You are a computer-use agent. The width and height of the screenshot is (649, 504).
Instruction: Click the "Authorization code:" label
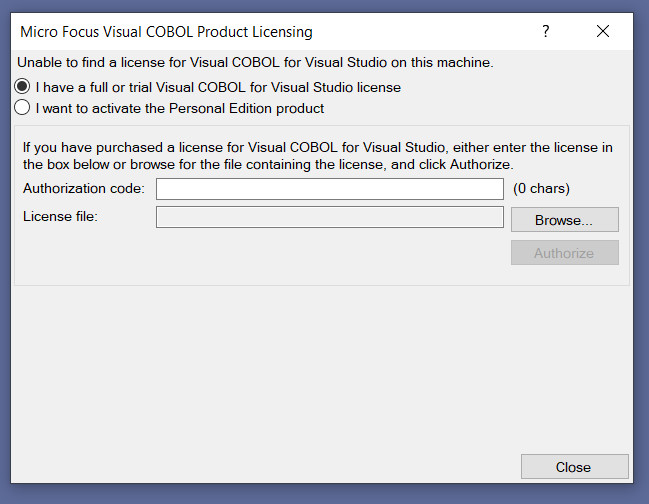(x=83, y=188)
